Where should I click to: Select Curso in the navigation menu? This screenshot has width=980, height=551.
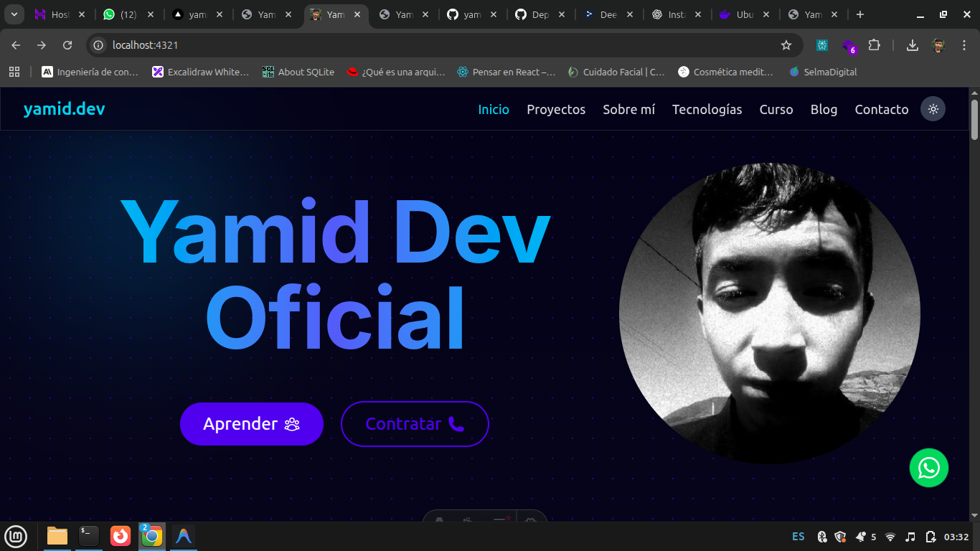(776, 109)
